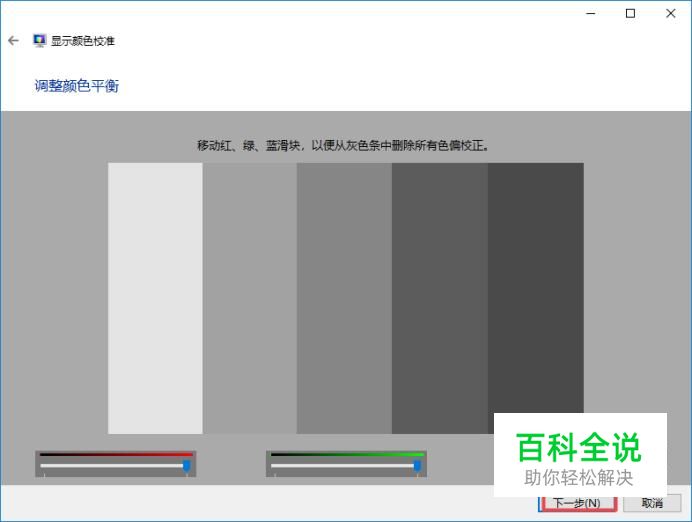The image size is (692, 522).
Task: Minimize the calibration window
Action: pyautogui.click(x=590, y=13)
